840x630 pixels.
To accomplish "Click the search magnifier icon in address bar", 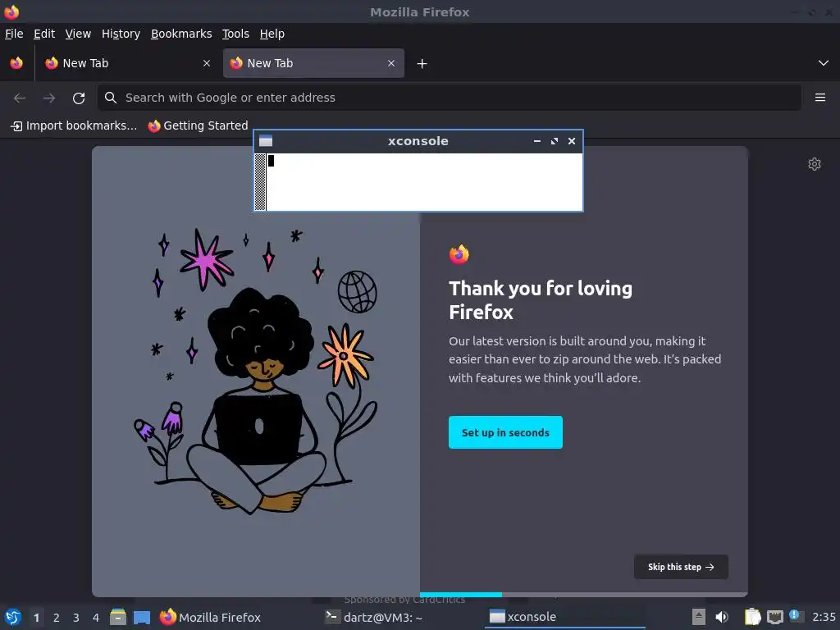I will 111,98.
